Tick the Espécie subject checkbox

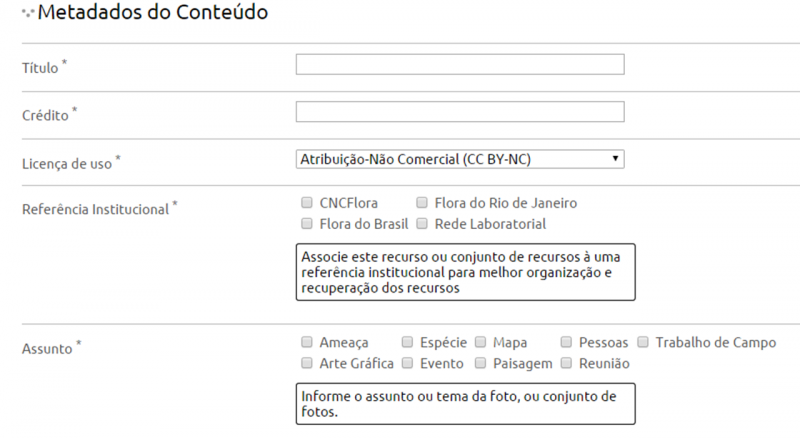407,342
